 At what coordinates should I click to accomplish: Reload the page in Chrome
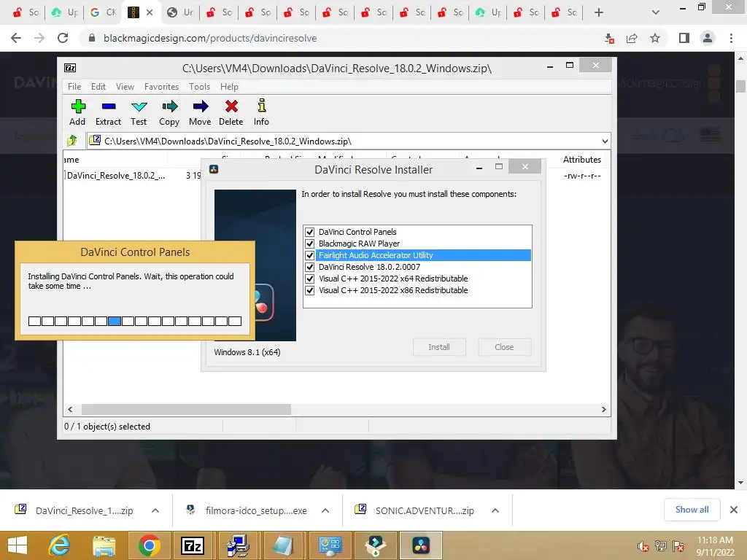[63, 38]
